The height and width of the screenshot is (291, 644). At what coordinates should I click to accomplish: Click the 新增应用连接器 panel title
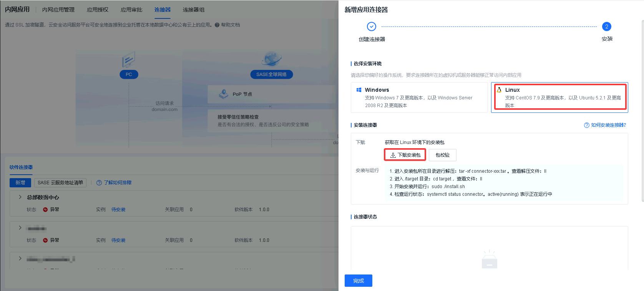366,10
